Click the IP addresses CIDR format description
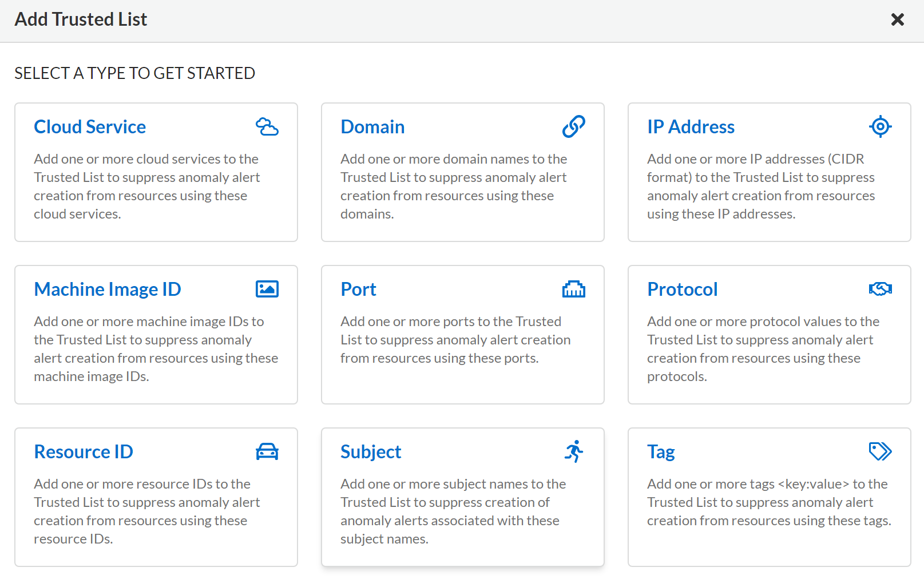 tap(761, 186)
